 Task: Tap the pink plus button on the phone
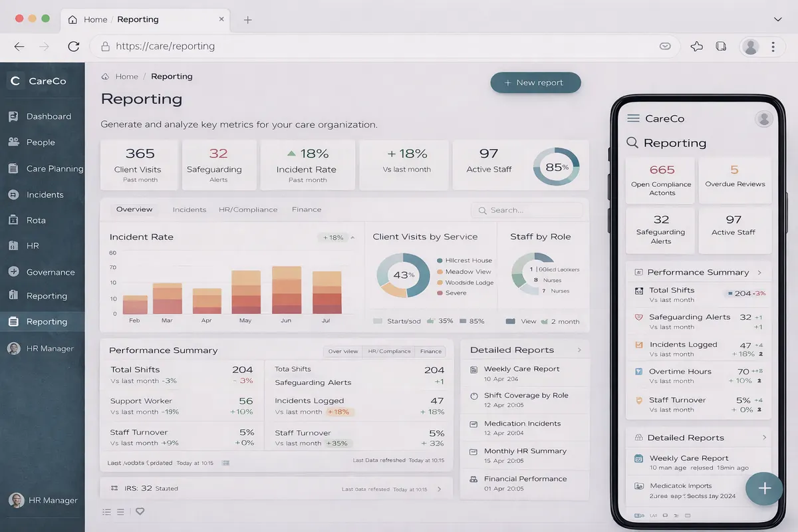pos(763,488)
